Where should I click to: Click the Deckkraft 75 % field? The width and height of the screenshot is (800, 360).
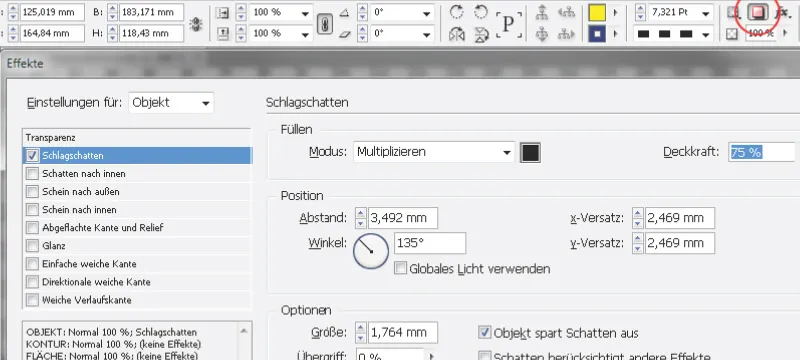tap(761, 152)
